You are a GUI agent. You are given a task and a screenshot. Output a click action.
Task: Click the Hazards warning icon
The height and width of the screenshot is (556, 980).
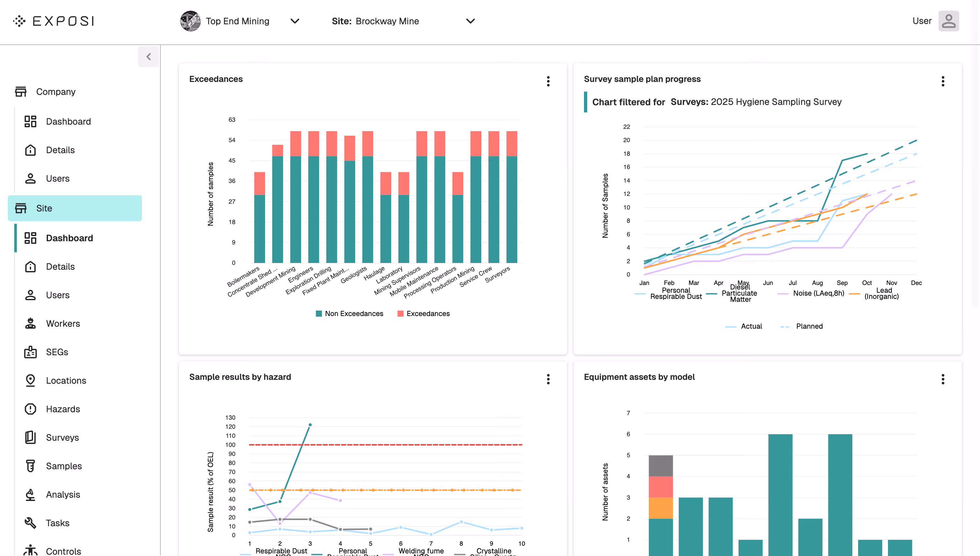(30, 409)
